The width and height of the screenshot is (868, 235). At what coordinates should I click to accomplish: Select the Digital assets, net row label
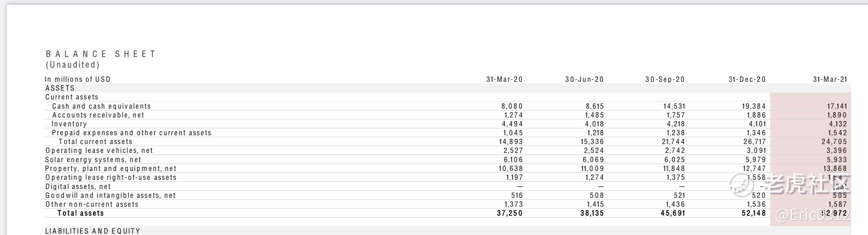point(78,187)
